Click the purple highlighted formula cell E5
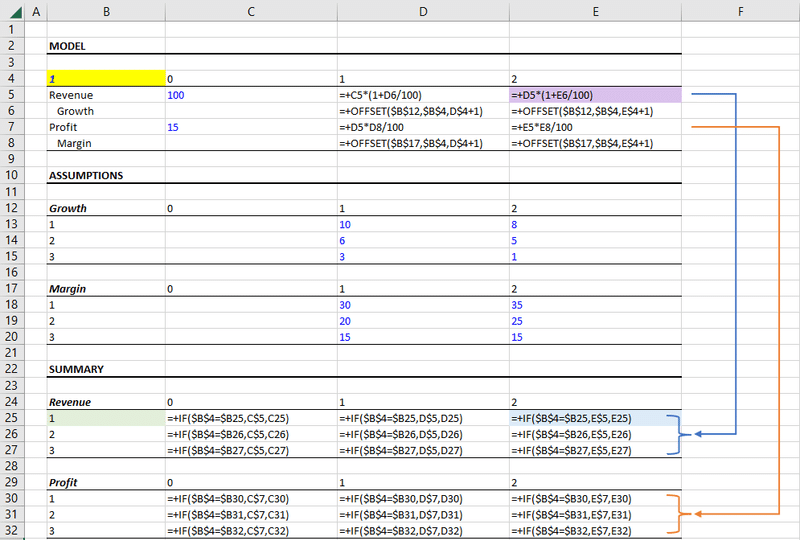 [x=595, y=95]
